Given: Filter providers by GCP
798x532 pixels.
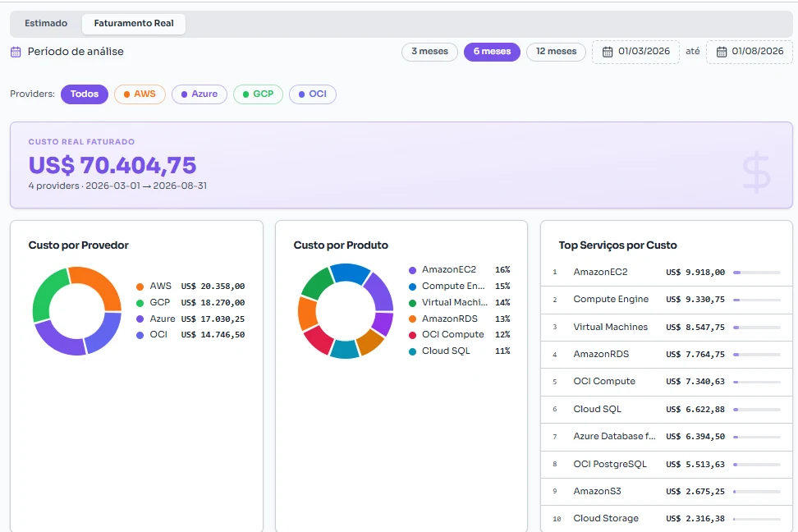Looking at the screenshot, I should coord(258,94).
